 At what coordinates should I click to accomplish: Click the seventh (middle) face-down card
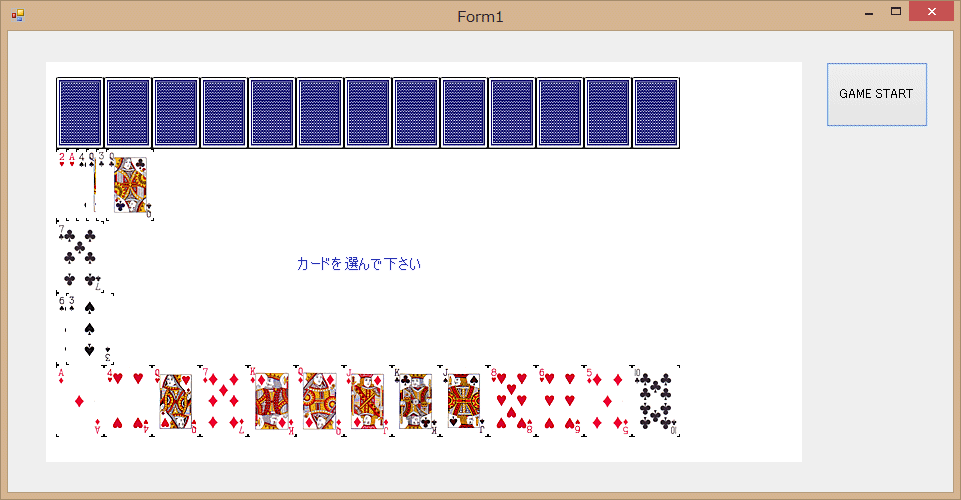(368, 113)
